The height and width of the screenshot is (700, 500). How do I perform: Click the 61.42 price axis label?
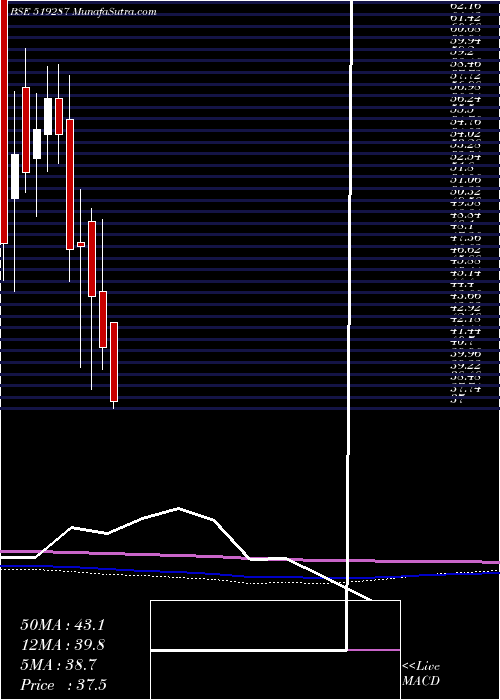(466, 18)
